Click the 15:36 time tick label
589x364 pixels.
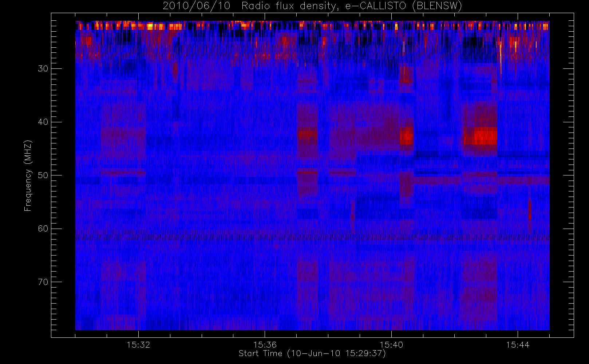click(265, 345)
